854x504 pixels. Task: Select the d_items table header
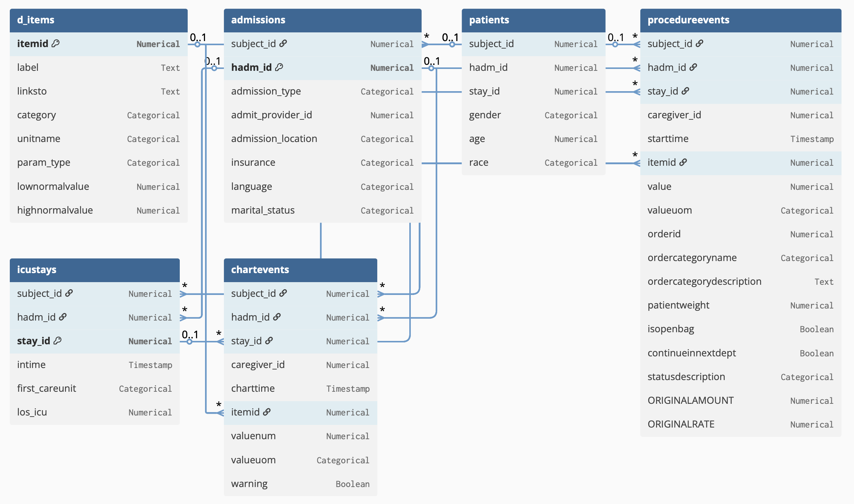(98, 20)
